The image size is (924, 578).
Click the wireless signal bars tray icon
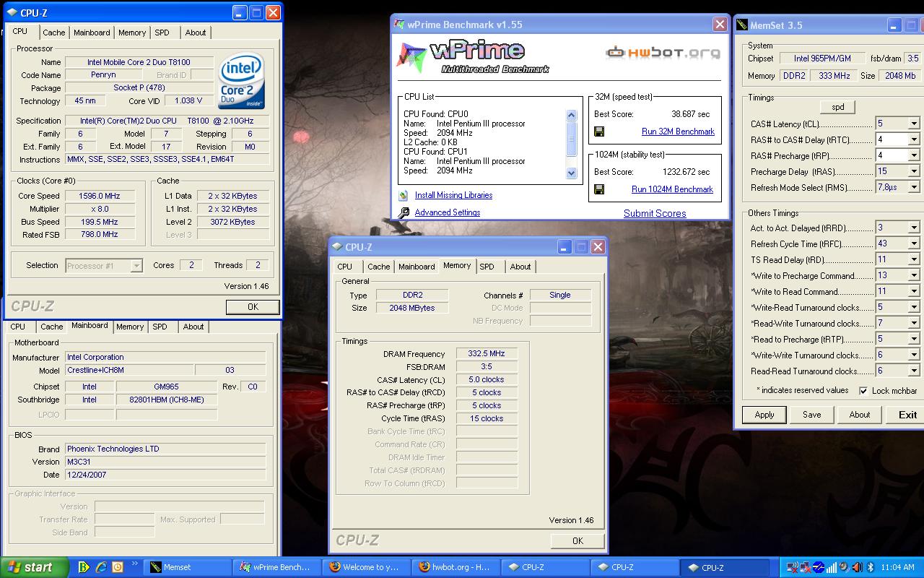click(x=832, y=567)
